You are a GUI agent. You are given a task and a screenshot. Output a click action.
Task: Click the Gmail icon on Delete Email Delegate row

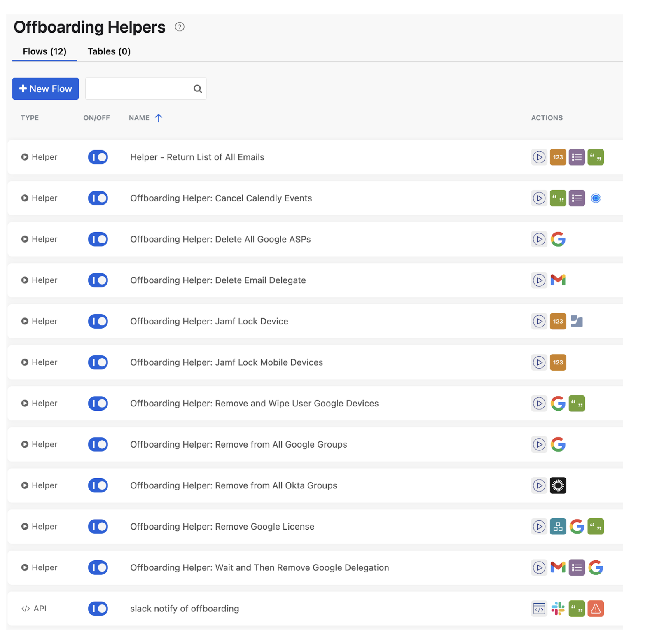coord(558,280)
